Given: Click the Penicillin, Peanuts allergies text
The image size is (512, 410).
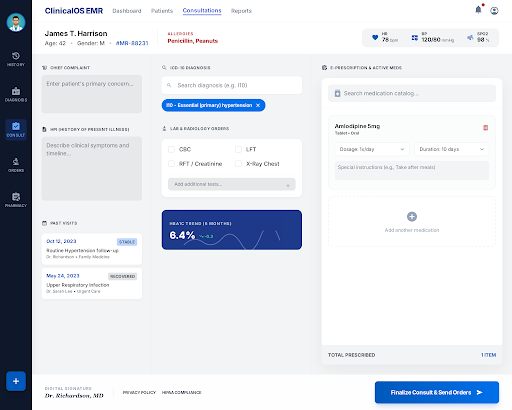Looking at the screenshot, I should [192, 41].
